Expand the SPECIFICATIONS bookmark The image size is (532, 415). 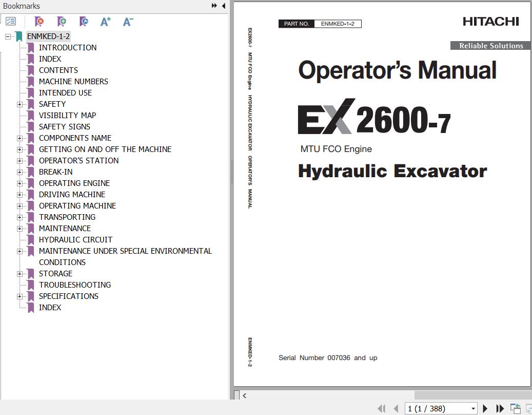pyautogui.click(x=19, y=296)
